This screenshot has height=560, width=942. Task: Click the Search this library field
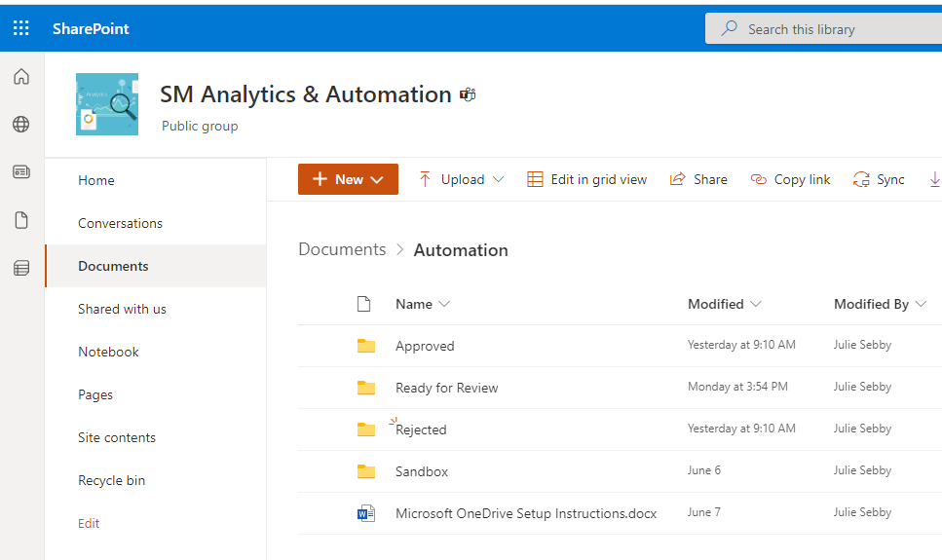824,29
